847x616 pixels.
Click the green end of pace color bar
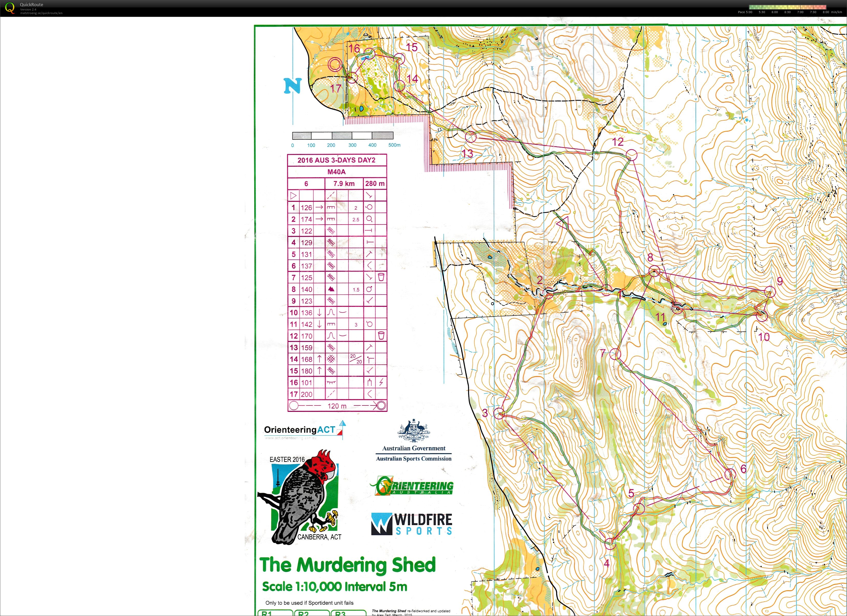[752, 7]
